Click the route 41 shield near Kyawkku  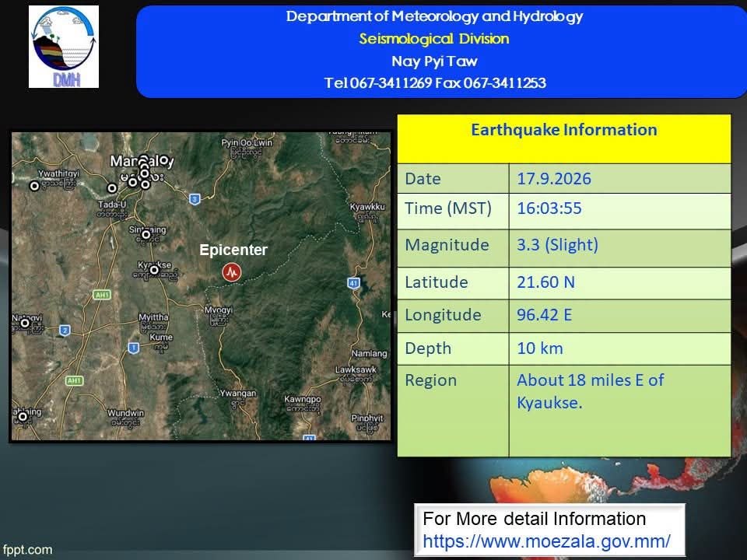(353, 283)
